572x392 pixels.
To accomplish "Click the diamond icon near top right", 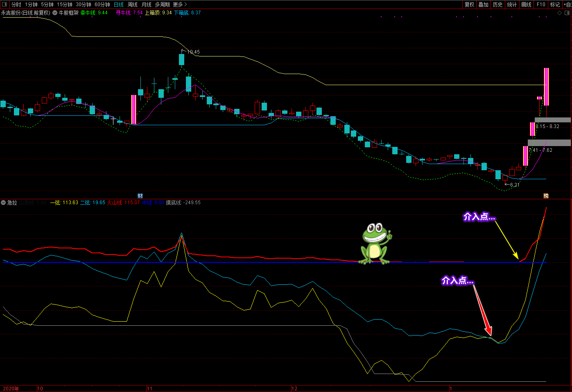I will (x=560, y=13).
